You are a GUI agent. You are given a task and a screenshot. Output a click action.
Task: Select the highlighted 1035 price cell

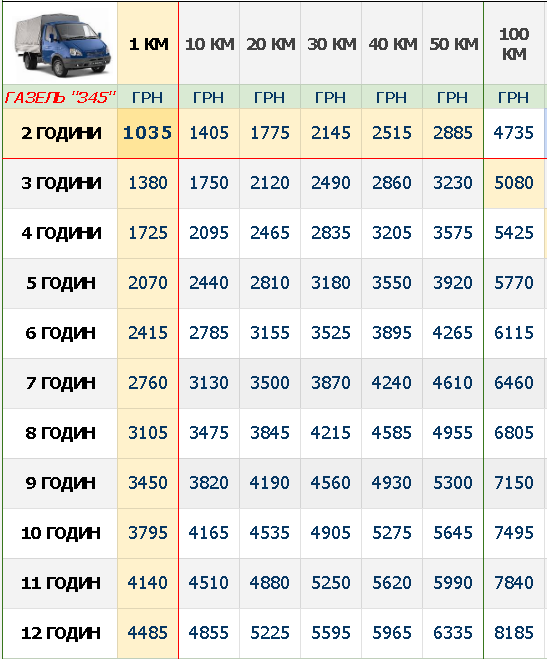(147, 133)
